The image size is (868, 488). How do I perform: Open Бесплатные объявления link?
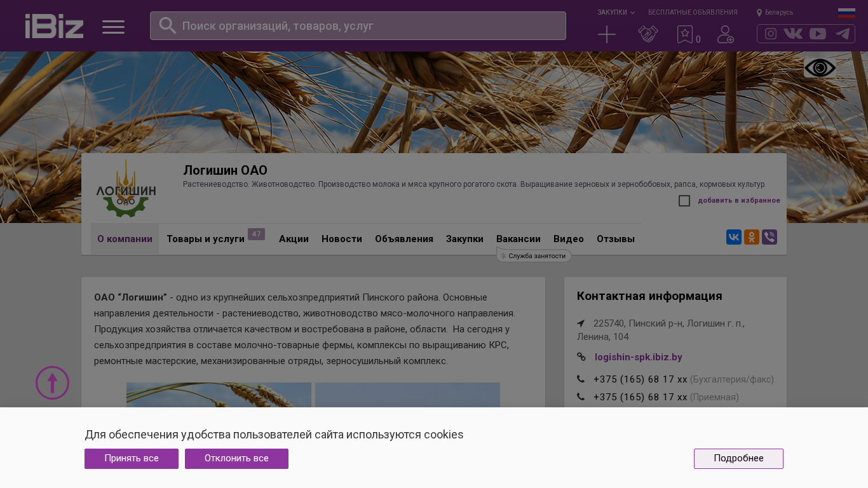tap(693, 13)
